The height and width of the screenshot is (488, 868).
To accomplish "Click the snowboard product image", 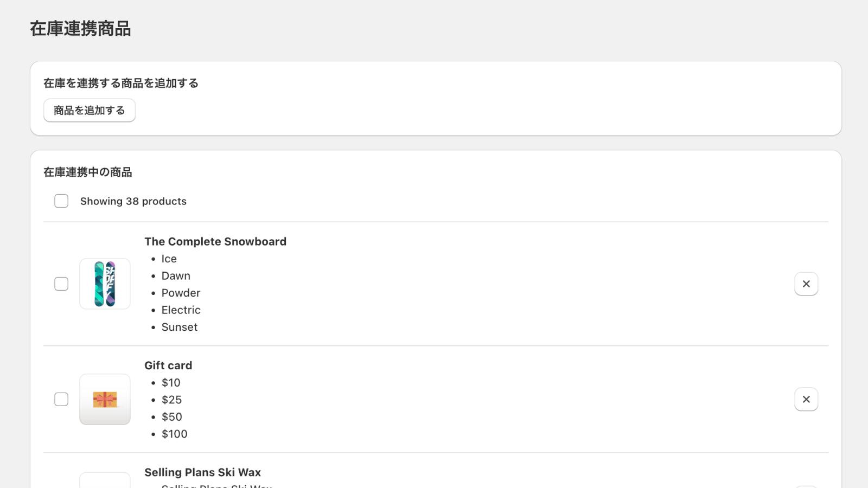I will [x=105, y=284].
